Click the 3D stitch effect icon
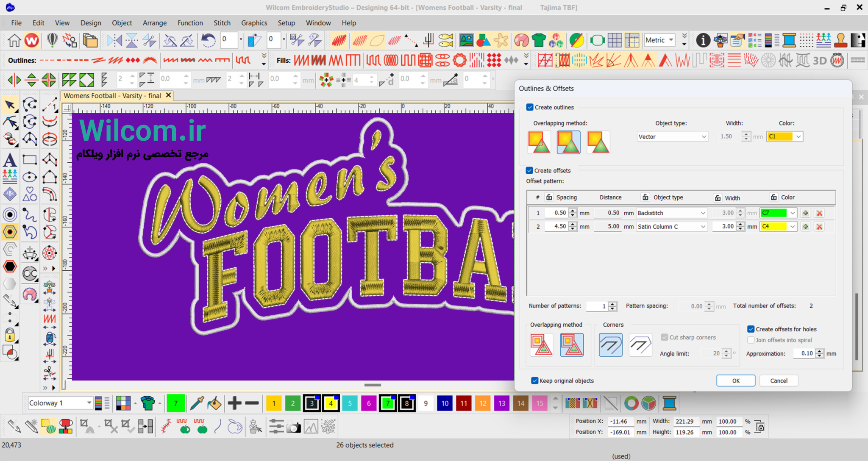The width and height of the screenshot is (868, 461). [819, 61]
